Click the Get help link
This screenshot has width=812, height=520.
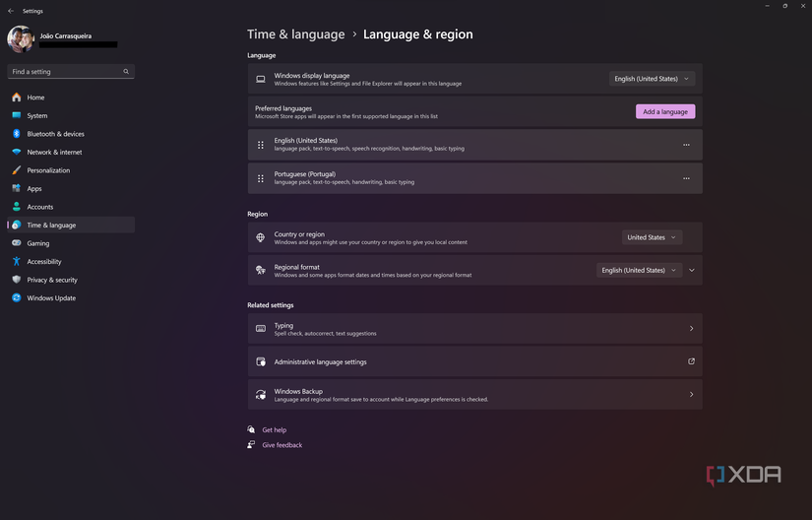click(x=274, y=429)
